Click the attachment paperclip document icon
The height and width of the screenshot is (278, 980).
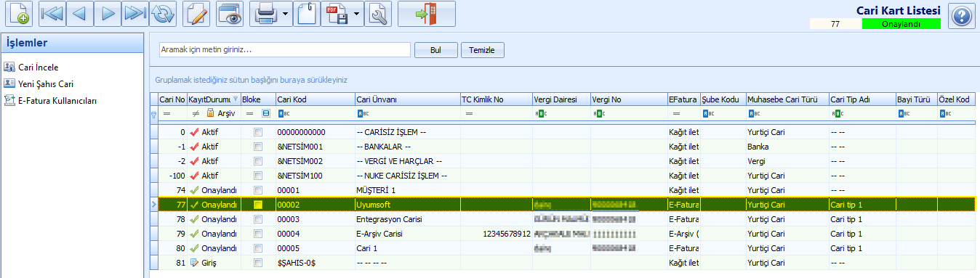[308, 14]
